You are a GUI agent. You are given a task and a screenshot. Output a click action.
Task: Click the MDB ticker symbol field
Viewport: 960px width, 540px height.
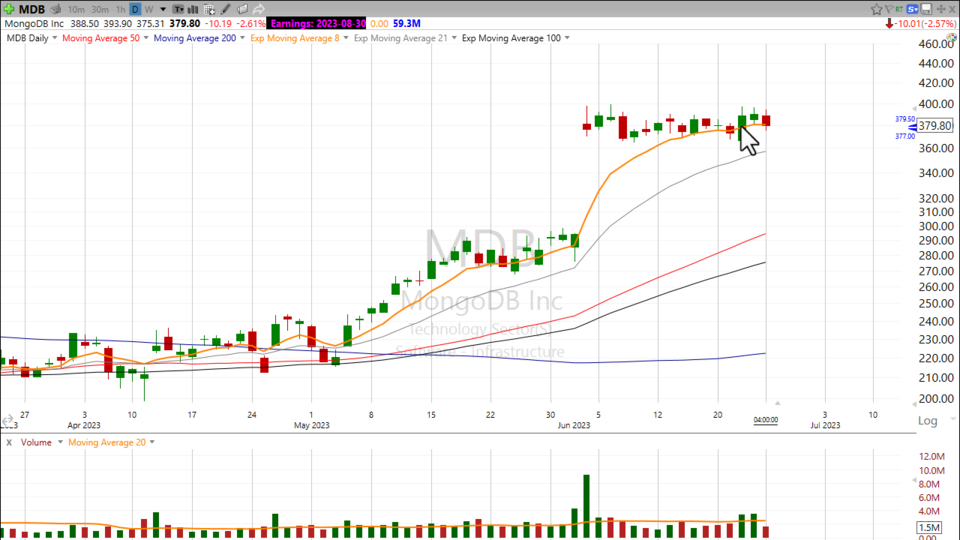(32, 9)
